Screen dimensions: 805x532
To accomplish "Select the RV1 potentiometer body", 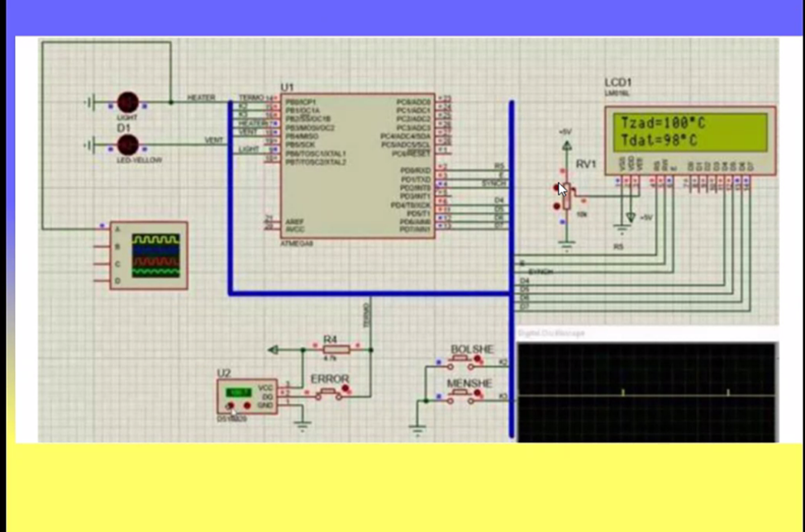I will tap(566, 203).
